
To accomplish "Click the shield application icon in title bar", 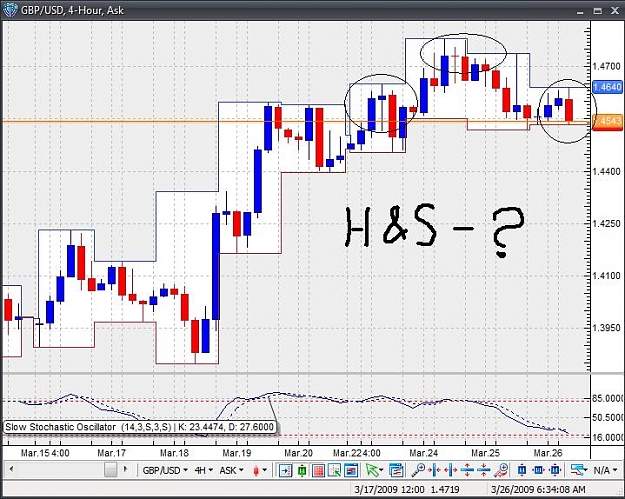I will point(10,10).
